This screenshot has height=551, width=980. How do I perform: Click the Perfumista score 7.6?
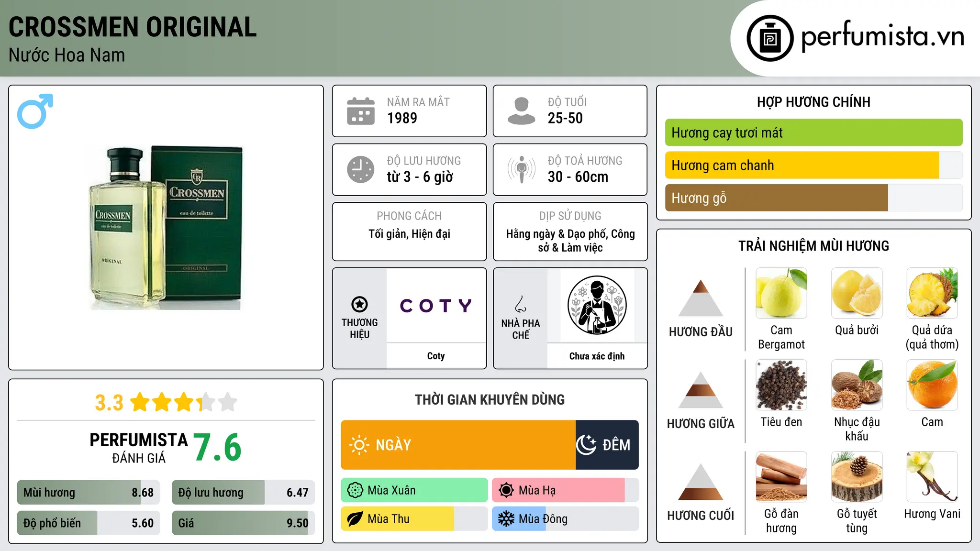coord(217,447)
